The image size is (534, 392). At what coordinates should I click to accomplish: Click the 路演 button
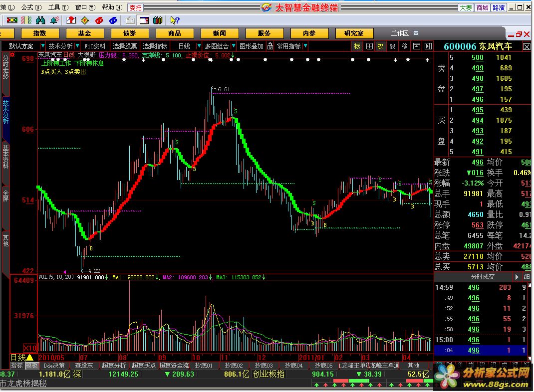pos(499,7)
